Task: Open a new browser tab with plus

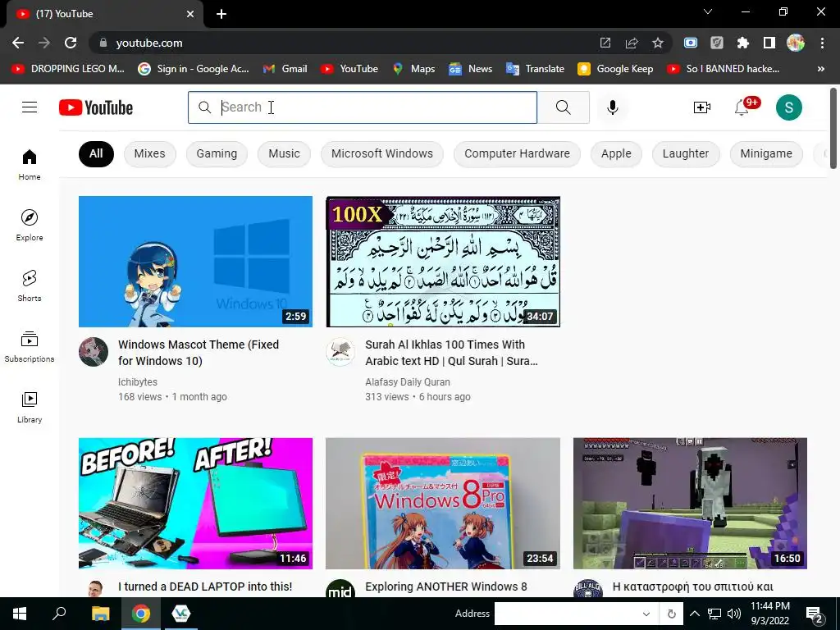Action: (x=221, y=14)
